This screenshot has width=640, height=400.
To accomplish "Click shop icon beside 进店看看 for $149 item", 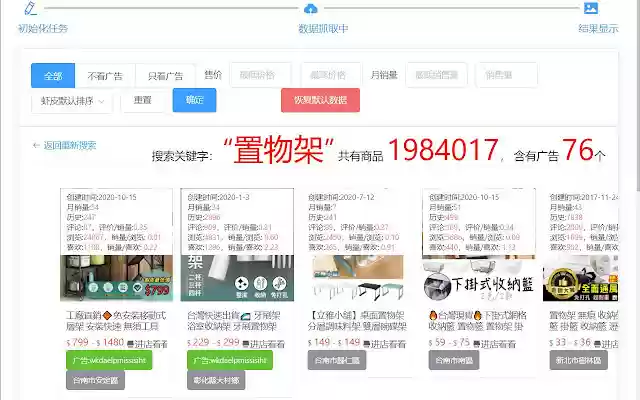I will coord(367,344).
